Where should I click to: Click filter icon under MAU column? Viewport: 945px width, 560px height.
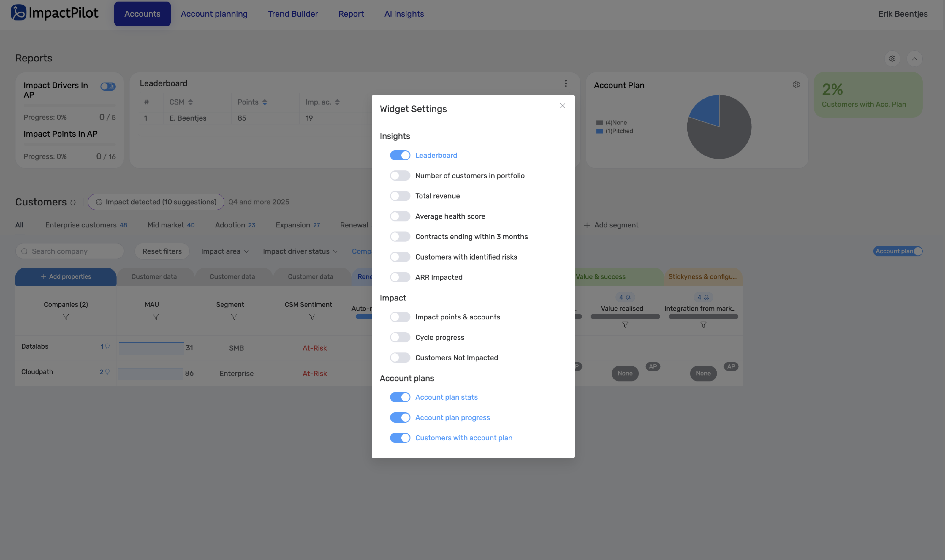coord(156,317)
